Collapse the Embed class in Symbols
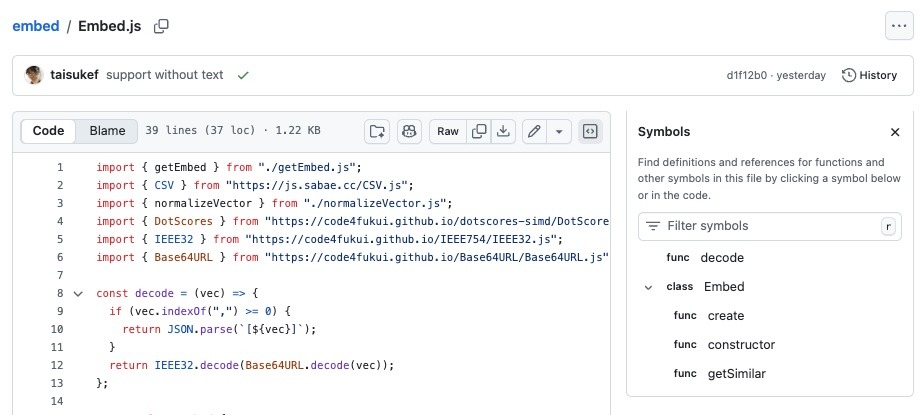This screenshot has height=415, width=924. [x=647, y=287]
